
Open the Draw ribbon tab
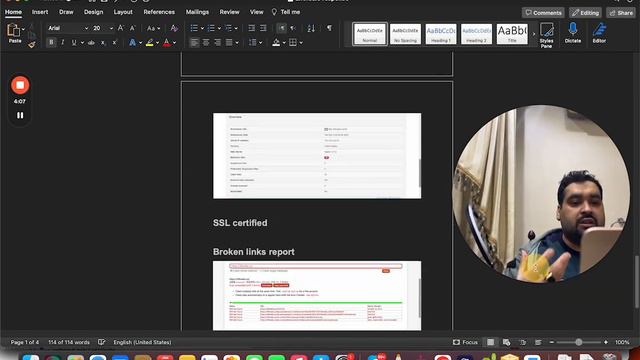(x=66, y=12)
